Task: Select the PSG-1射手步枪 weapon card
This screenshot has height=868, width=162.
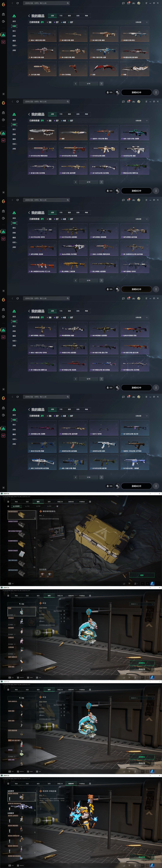Action: [x=104, y=52]
